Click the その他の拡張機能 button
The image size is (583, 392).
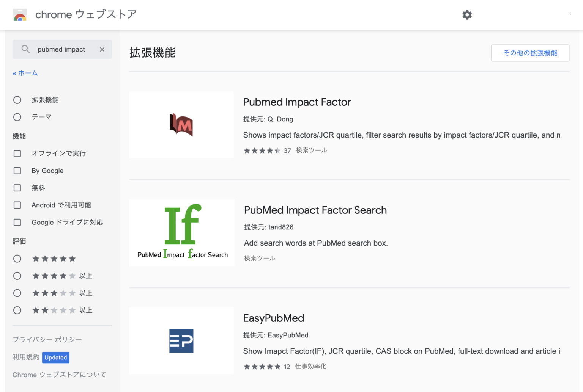pyautogui.click(x=530, y=53)
